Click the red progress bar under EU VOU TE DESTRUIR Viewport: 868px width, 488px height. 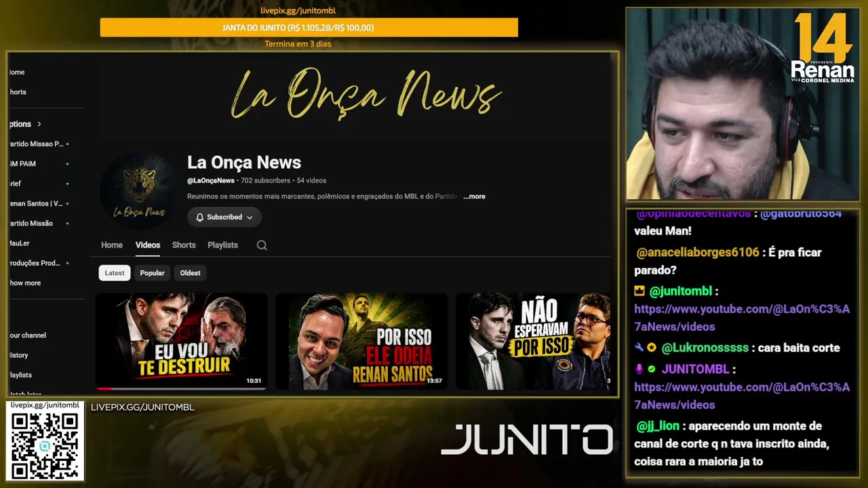tap(105, 388)
